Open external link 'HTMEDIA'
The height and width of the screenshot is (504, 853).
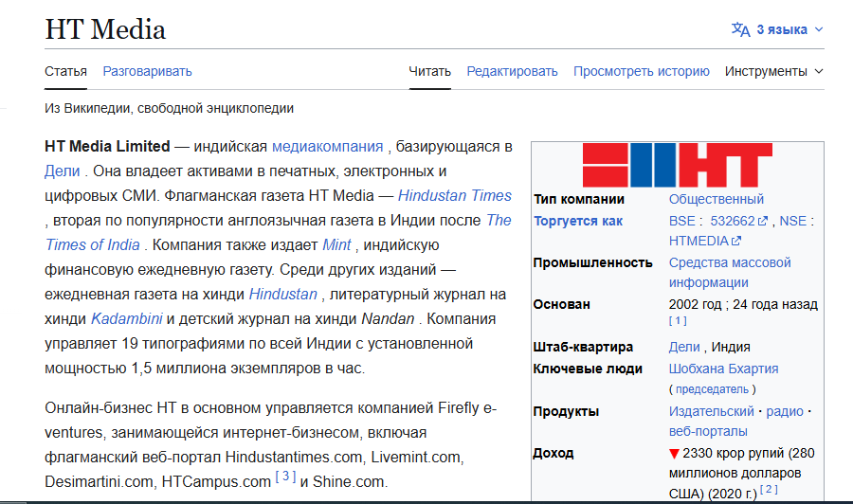pyautogui.click(x=699, y=241)
